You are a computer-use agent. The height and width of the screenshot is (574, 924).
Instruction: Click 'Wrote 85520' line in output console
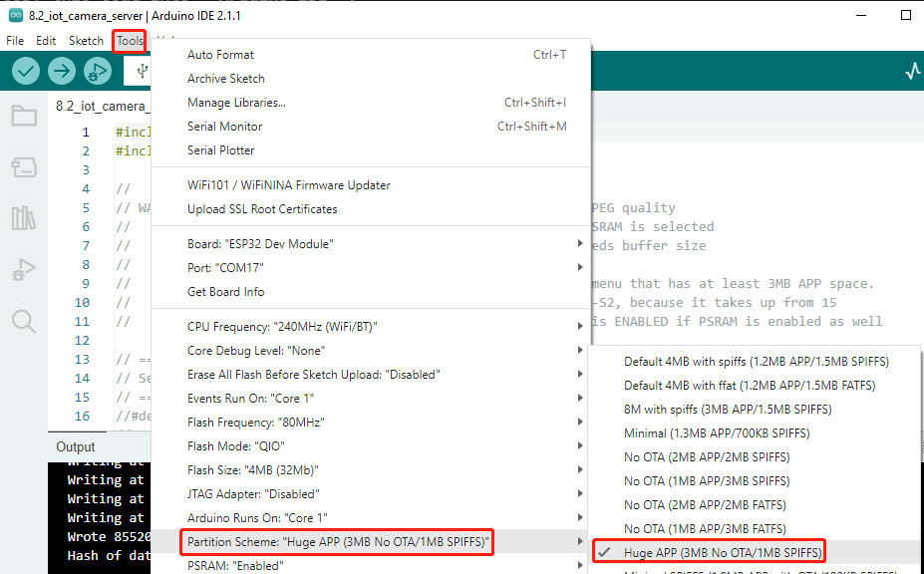(x=109, y=537)
